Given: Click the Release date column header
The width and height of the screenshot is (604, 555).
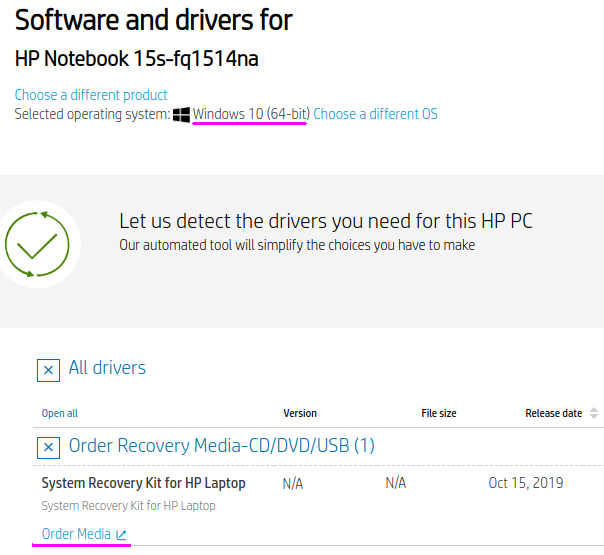Looking at the screenshot, I should point(554,413).
